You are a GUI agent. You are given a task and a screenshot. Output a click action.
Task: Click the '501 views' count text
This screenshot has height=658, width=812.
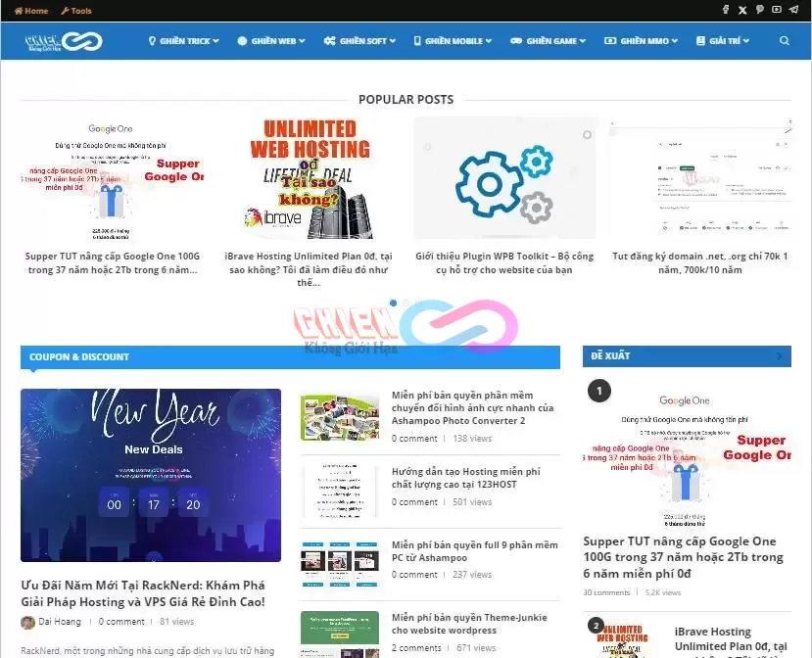(472, 502)
